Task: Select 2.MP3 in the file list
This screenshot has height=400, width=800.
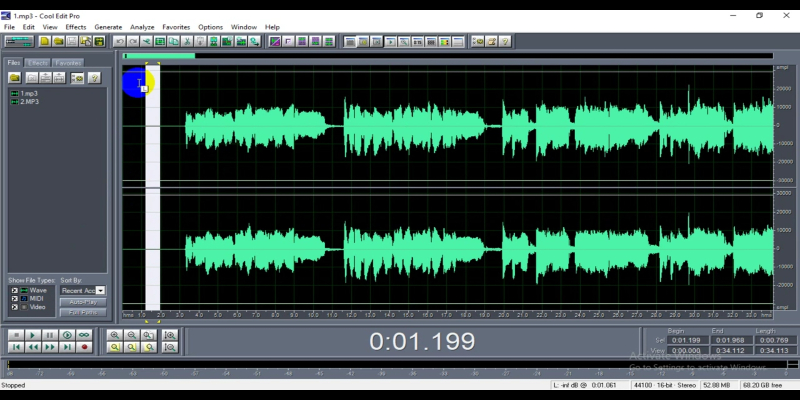Action: [x=30, y=102]
